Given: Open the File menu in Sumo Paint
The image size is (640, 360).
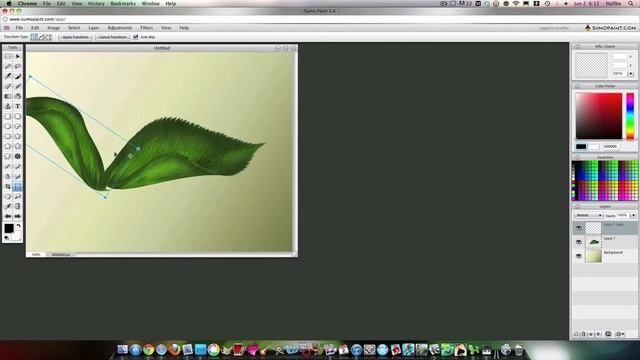Looking at the screenshot, I should click(19, 28).
